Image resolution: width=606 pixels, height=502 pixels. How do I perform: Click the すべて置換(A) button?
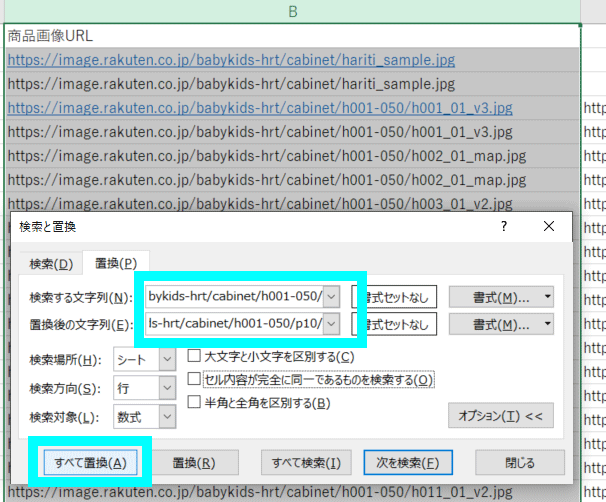pos(90,462)
